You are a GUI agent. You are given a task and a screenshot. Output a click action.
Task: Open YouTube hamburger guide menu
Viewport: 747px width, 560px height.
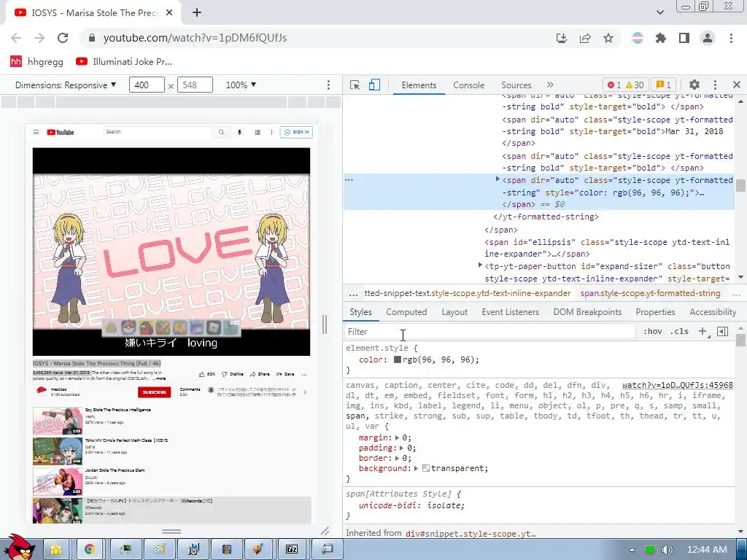[x=36, y=132]
